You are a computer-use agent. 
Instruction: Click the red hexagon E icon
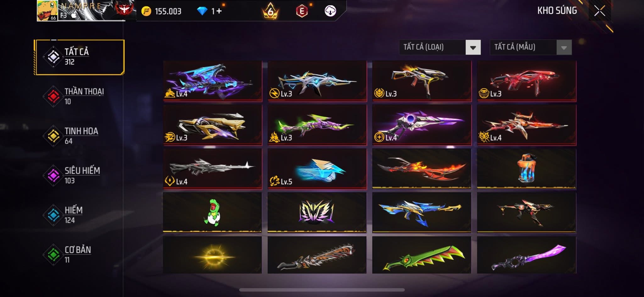(x=302, y=11)
